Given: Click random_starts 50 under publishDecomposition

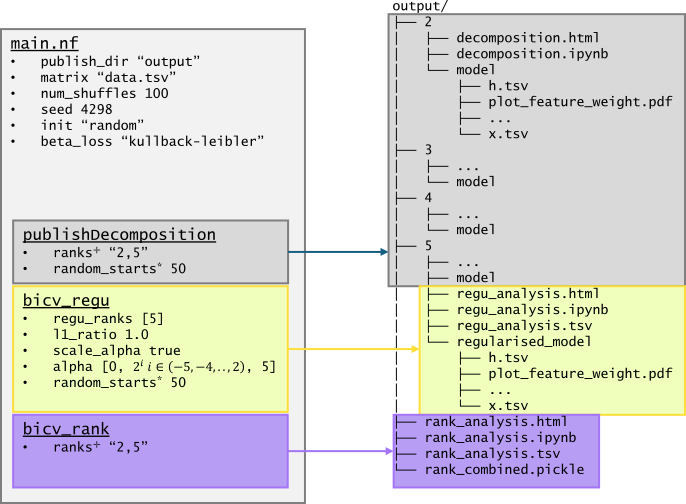Looking at the screenshot, I should tap(119, 269).
